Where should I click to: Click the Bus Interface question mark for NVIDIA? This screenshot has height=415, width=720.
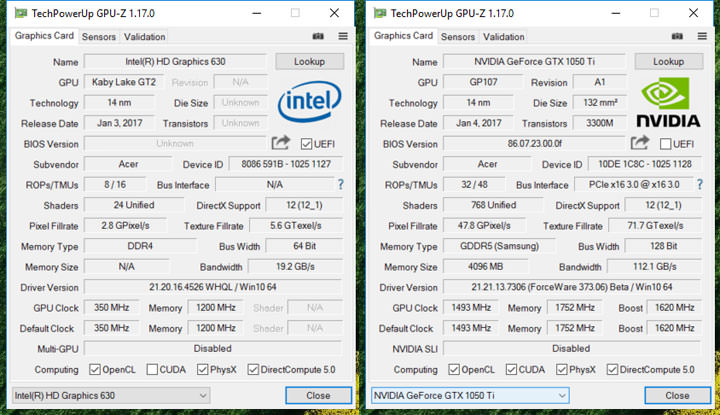700,185
